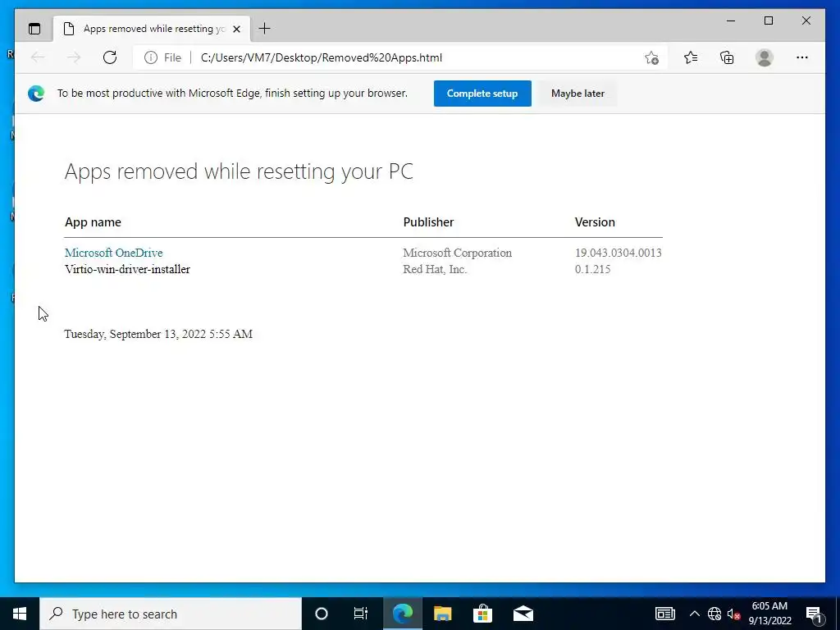This screenshot has width=840, height=630.
Task: Click the Edge logo in setup banner
Action: tap(36, 94)
